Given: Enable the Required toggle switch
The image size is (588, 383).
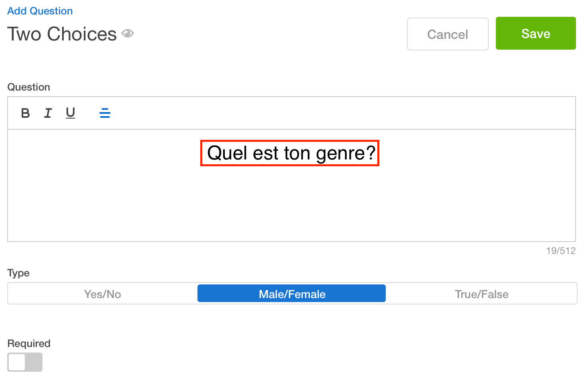Looking at the screenshot, I should 25,362.
